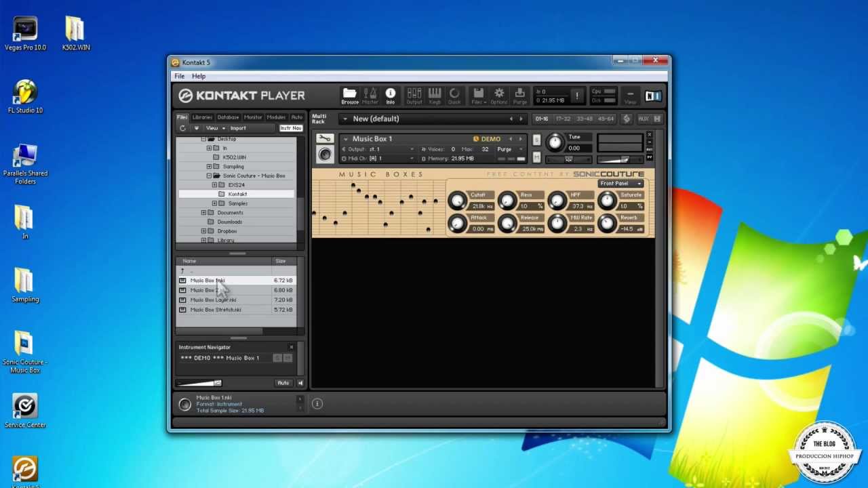This screenshot has width=868, height=488.
Task: Open Options gear dialog
Action: pyautogui.click(x=499, y=96)
